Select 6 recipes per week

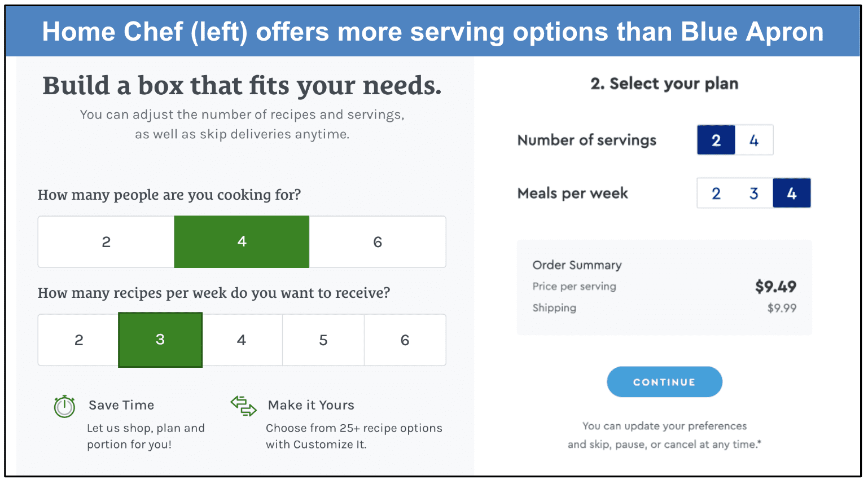pyautogui.click(x=405, y=340)
